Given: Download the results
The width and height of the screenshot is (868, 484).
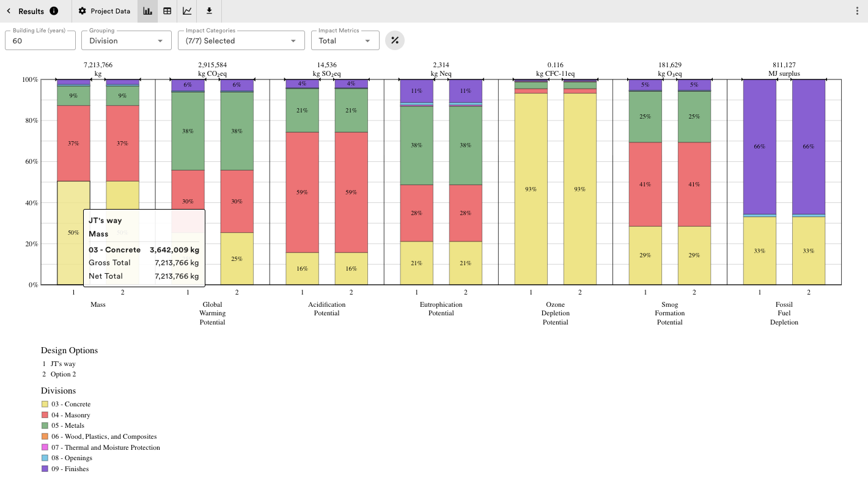Looking at the screenshot, I should [x=209, y=11].
